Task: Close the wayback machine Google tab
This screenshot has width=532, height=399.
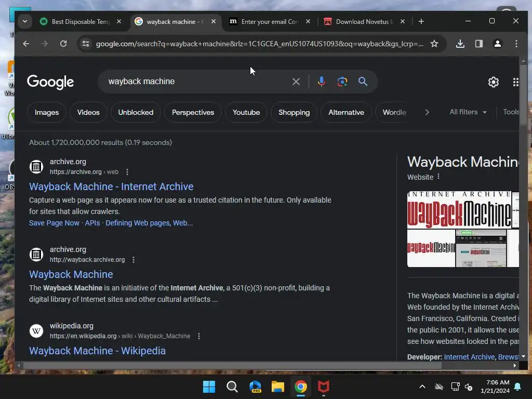Action: tap(214, 21)
